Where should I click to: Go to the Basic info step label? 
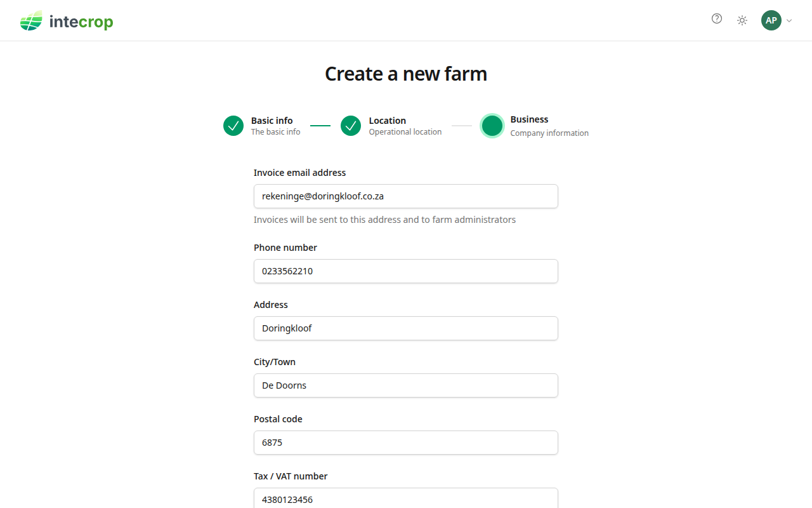coord(272,121)
